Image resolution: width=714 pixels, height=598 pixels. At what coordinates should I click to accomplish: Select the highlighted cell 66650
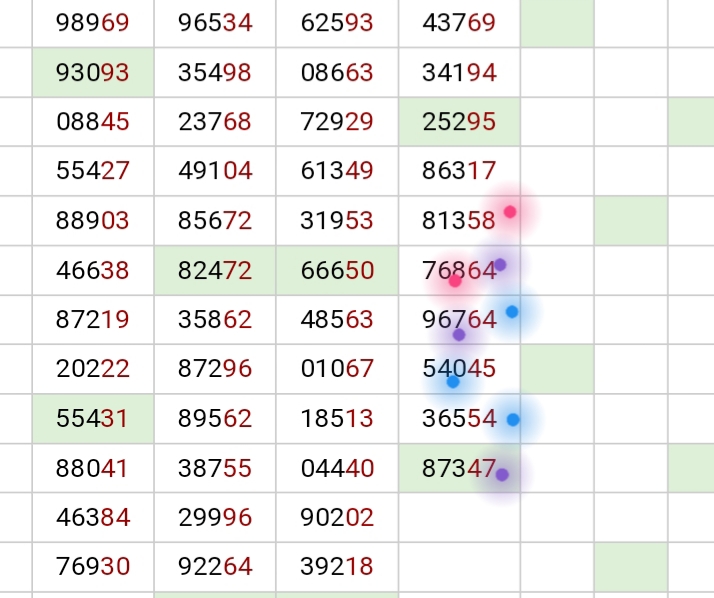tap(337, 271)
